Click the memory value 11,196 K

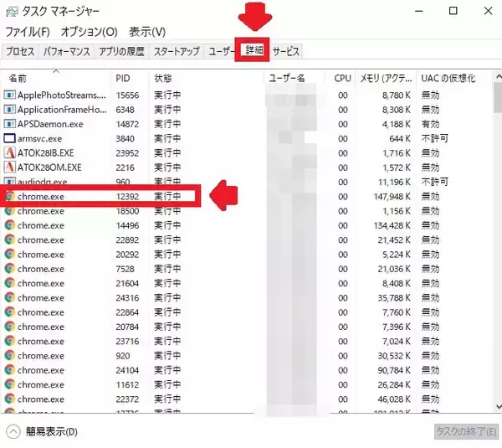(x=394, y=182)
